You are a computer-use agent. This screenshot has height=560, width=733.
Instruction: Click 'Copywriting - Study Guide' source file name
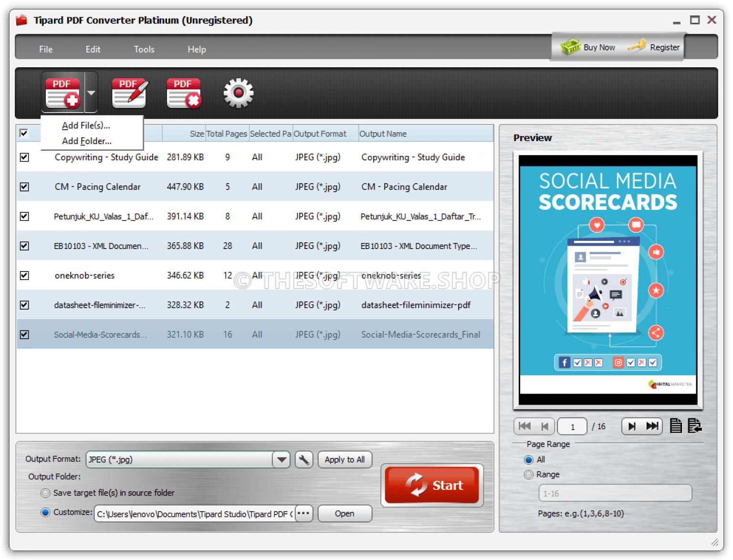[106, 157]
